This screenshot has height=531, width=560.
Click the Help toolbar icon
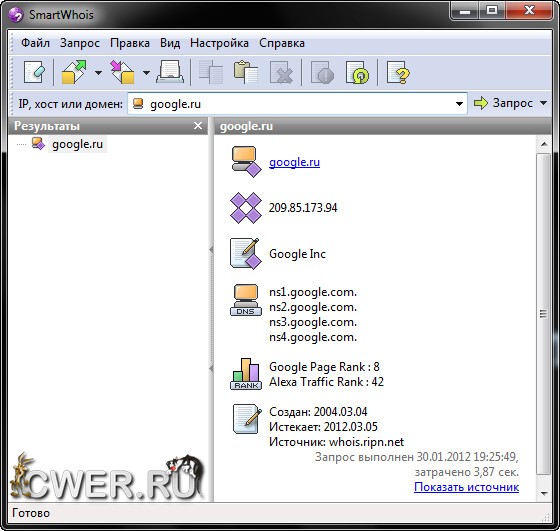[398, 72]
